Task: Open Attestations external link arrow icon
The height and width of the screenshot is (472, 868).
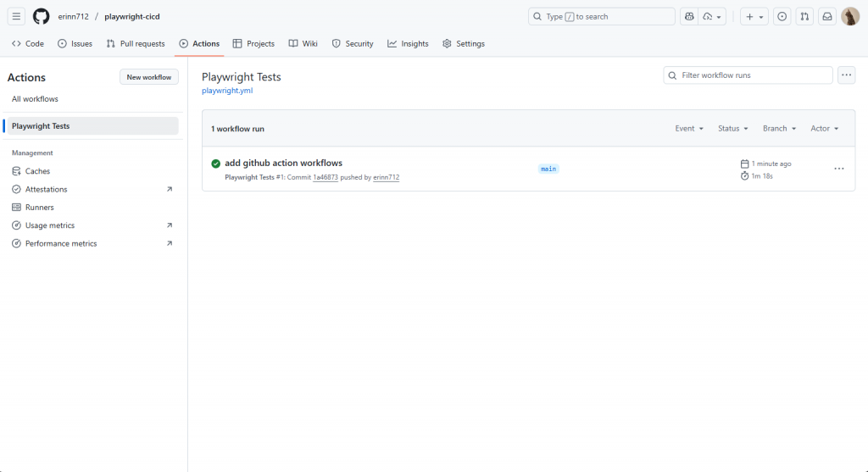Action: pos(170,189)
